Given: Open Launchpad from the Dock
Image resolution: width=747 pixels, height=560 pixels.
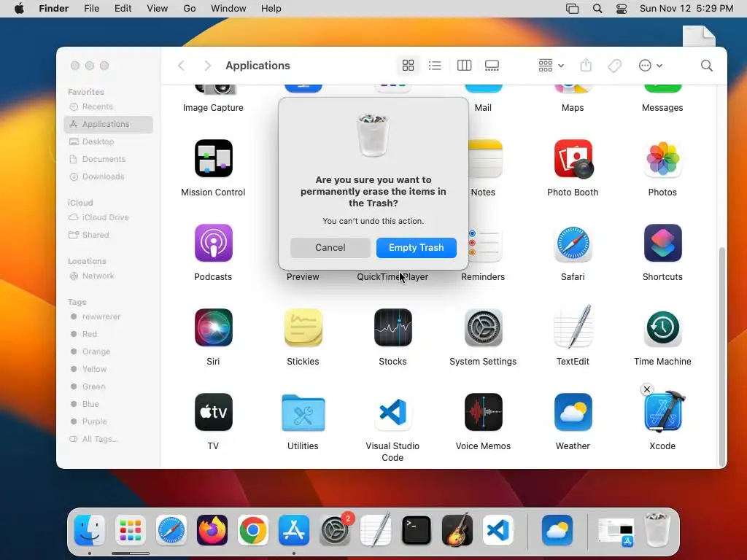Looking at the screenshot, I should pyautogui.click(x=131, y=530).
